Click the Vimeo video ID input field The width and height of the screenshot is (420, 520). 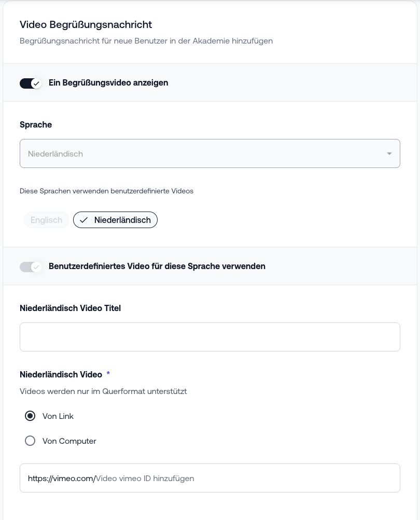(244, 478)
